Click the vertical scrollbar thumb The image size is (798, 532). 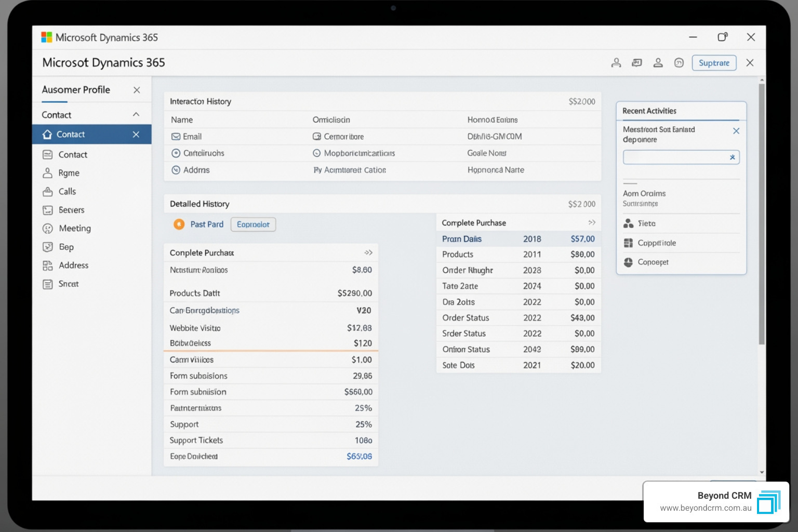(x=762, y=214)
